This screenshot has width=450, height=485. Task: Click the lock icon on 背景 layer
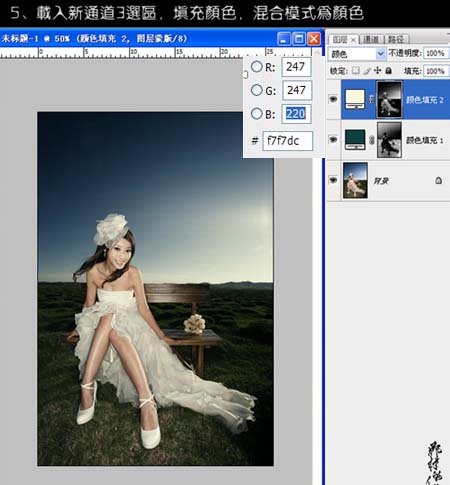point(438,181)
